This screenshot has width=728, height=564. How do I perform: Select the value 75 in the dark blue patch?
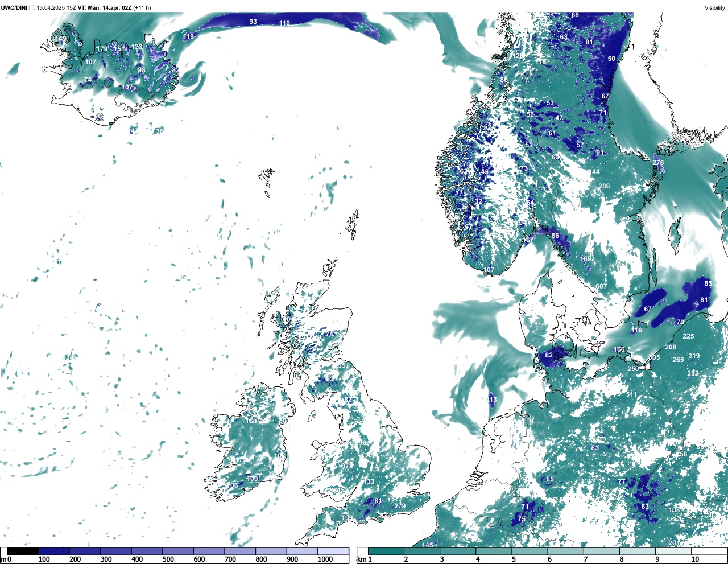pos(522,519)
